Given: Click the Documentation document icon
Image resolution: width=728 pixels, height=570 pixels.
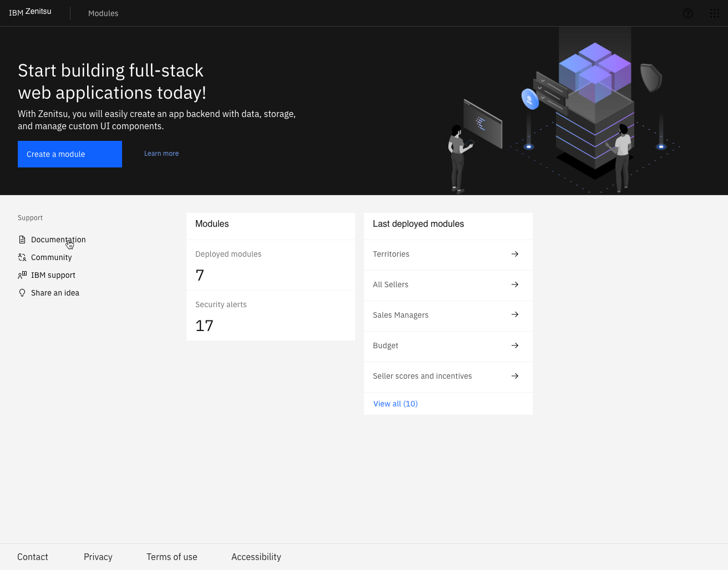Looking at the screenshot, I should point(22,239).
